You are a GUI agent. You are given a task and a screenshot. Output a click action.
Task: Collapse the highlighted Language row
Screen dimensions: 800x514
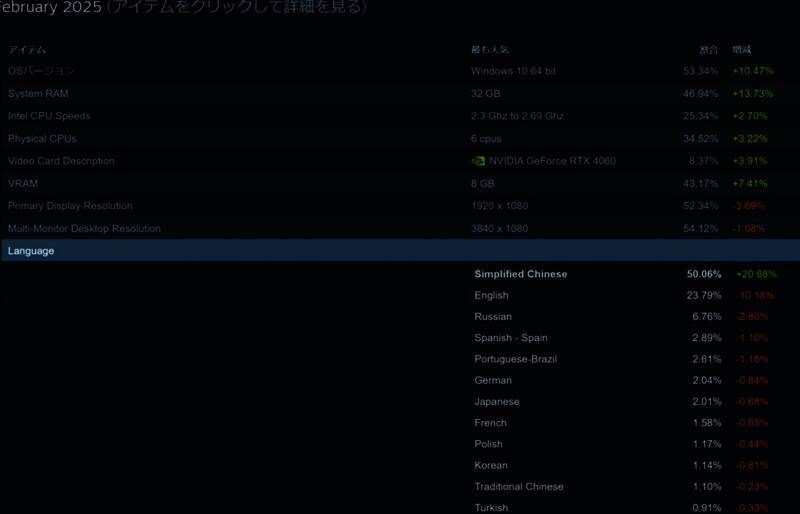click(31, 251)
